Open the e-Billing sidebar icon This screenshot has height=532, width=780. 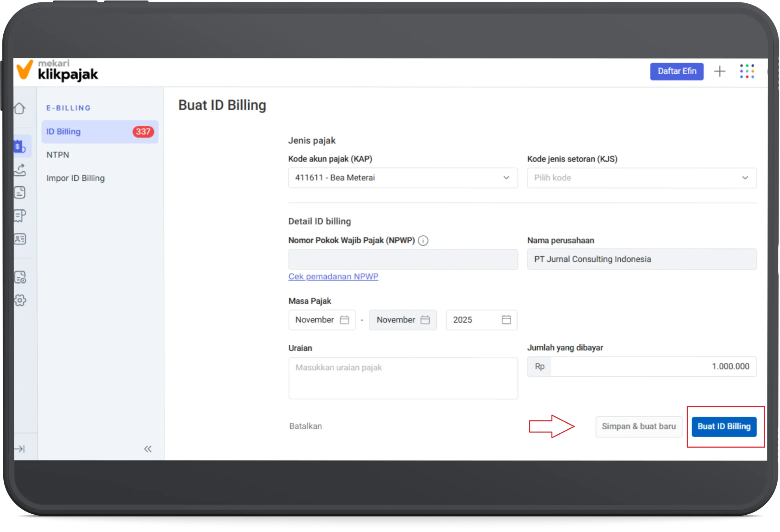pos(20,146)
